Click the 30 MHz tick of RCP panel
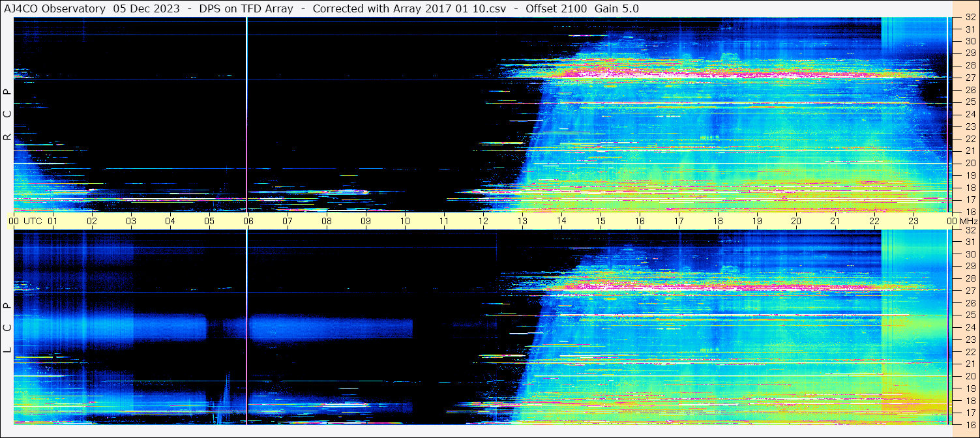This screenshot has width=980, height=438. tap(970, 42)
